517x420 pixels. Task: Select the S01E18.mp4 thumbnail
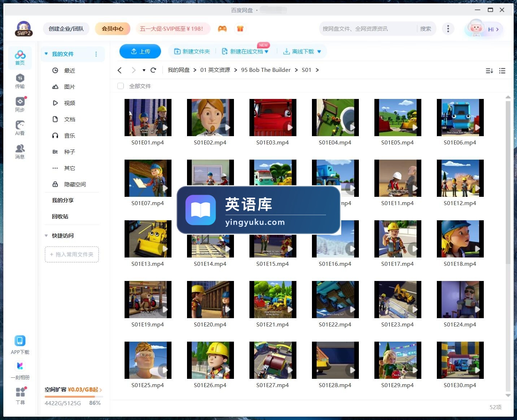pos(460,239)
